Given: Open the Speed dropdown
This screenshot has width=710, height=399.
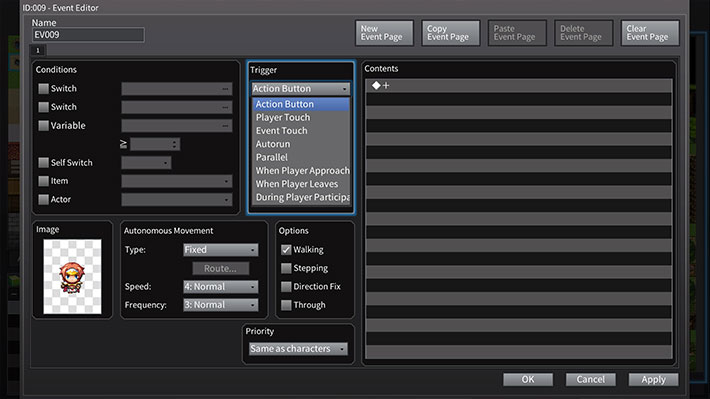Looking at the screenshot, I should tap(221, 287).
